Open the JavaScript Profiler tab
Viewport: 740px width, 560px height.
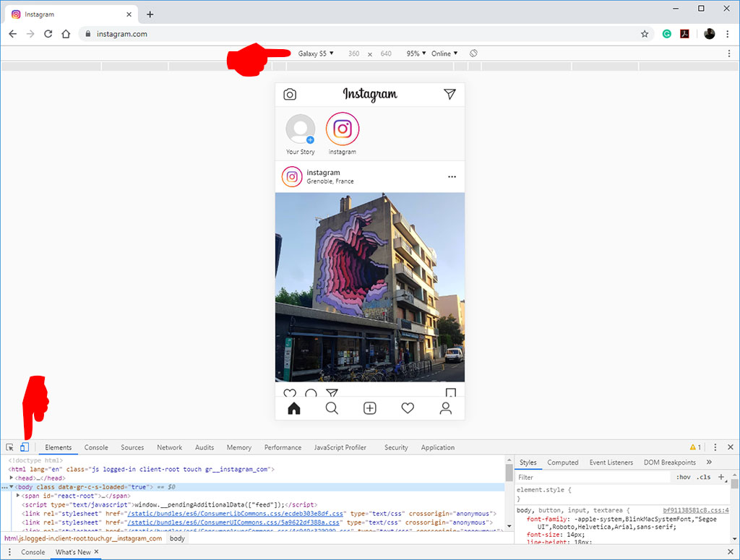tap(340, 447)
